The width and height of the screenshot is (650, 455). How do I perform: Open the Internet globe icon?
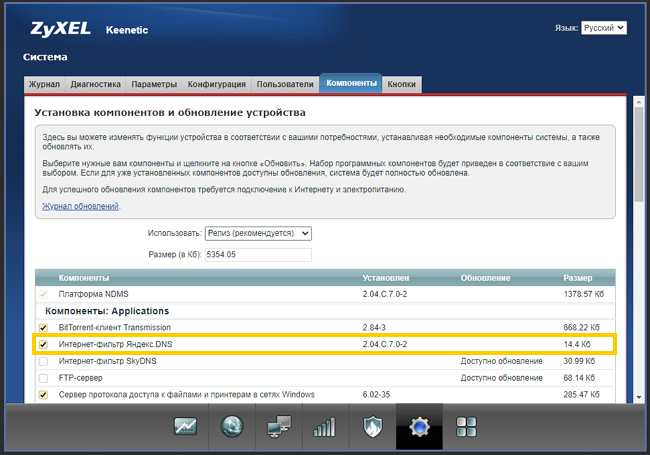point(233,427)
